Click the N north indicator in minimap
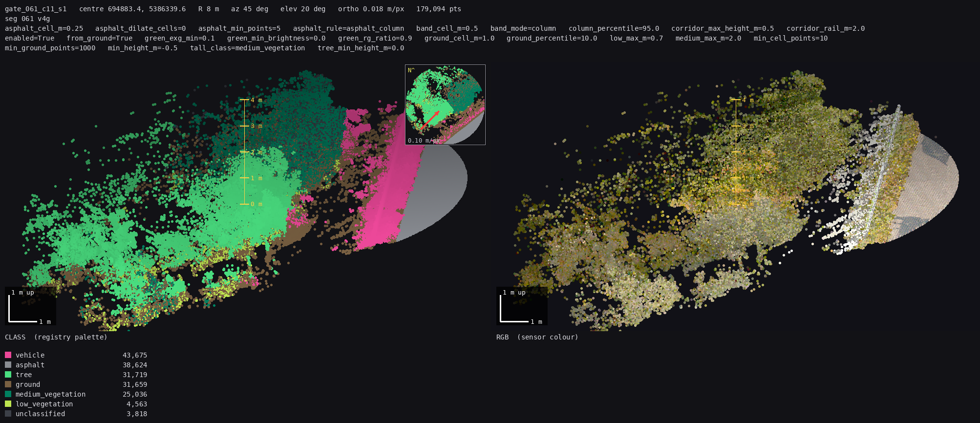 coord(411,70)
